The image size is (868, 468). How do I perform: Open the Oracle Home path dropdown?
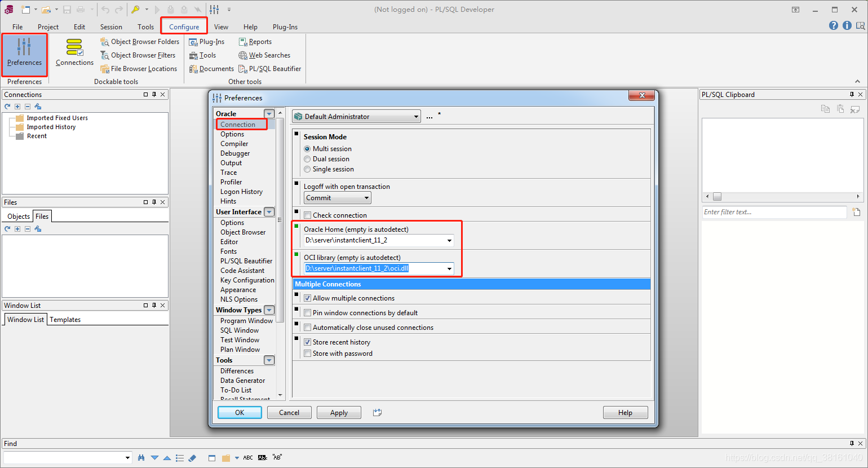449,241
